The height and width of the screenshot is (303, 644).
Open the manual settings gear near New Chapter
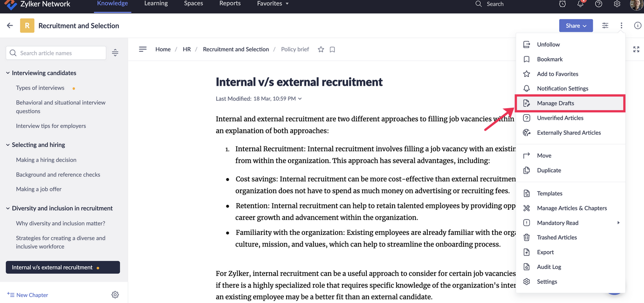point(115,295)
